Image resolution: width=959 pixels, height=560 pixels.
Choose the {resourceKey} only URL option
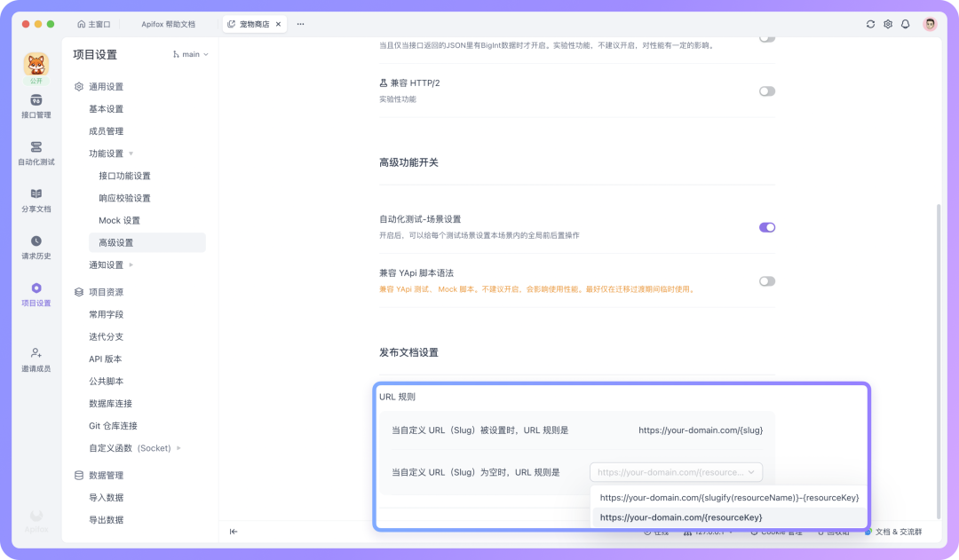point(729,517)
